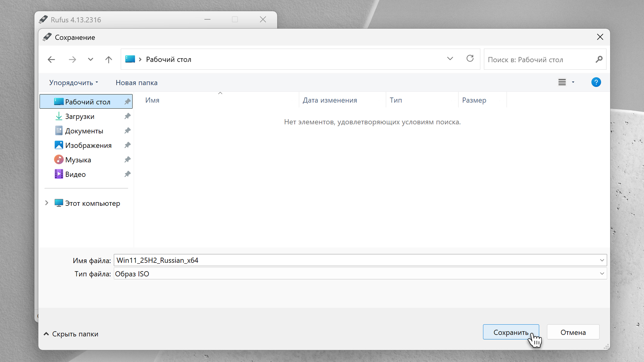Click the back navigation arrow
This screenshot has height=362, width=644.
[51, 60]
